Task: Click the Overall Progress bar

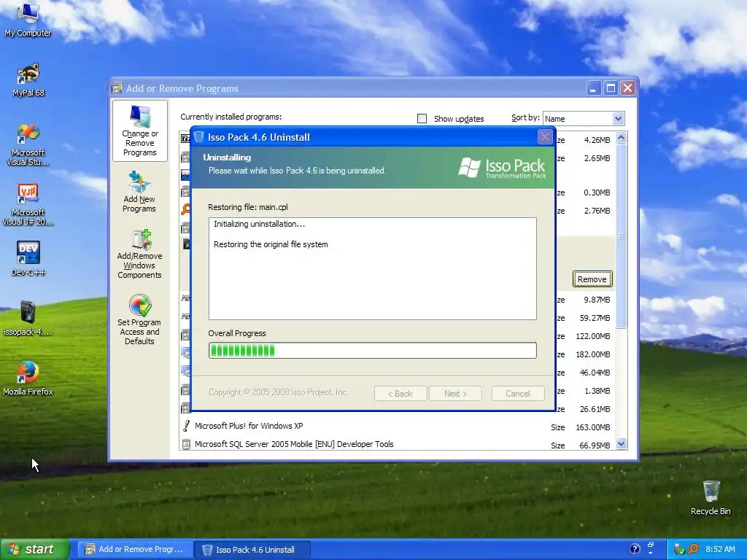Action: pos(373,351)
